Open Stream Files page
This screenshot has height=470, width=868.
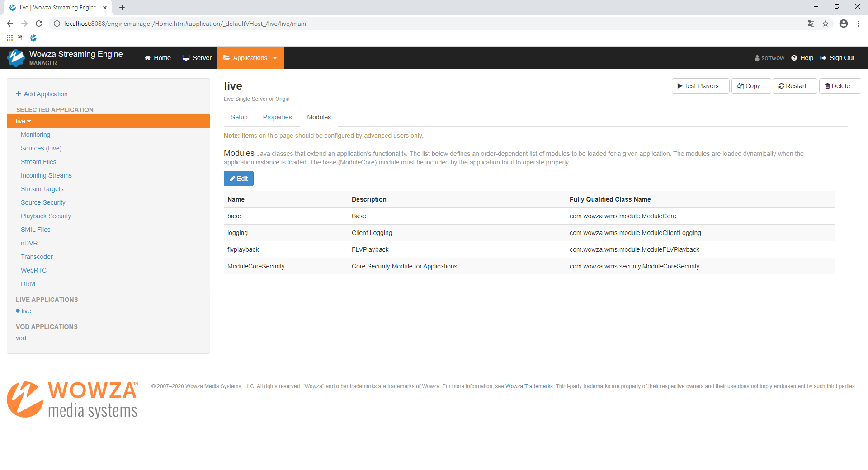click(x=38, y=162)
